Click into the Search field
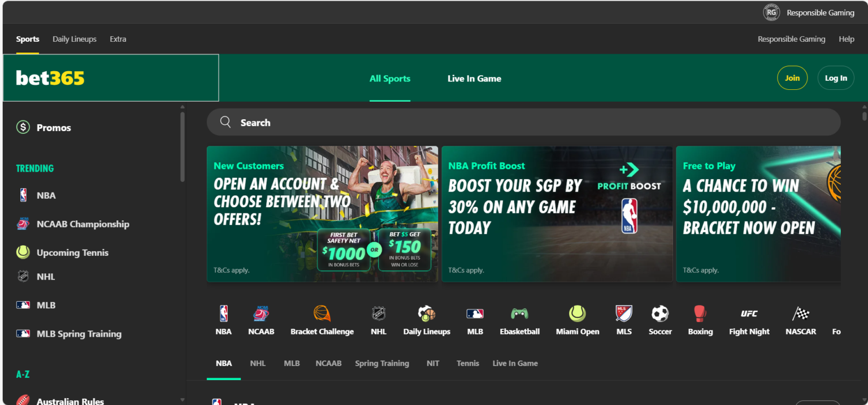 click(x=523, y=122)
